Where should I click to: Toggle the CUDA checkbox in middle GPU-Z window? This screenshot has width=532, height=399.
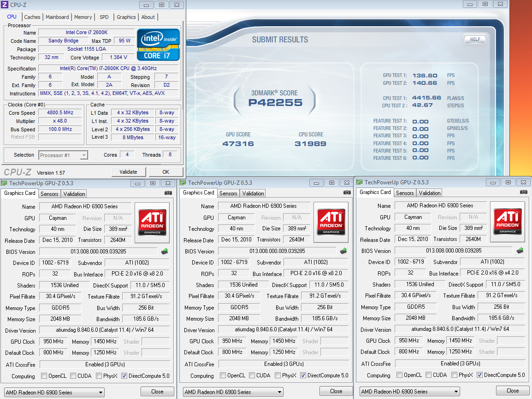pos(252,376)
